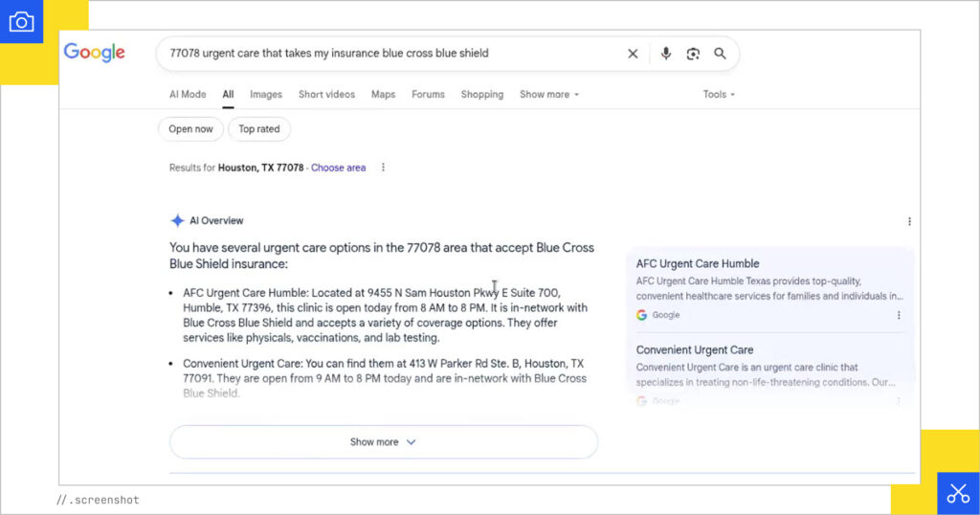
Task: Click the Choose area link
Action: coord(338,168)
